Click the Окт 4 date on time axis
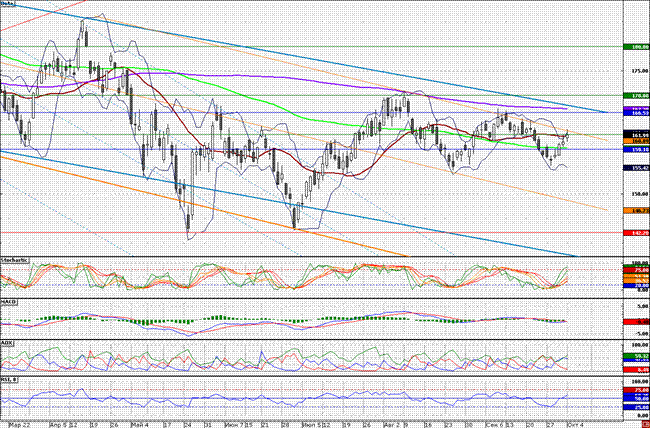This screenshot has width=650, height=428. pos(574,423)
